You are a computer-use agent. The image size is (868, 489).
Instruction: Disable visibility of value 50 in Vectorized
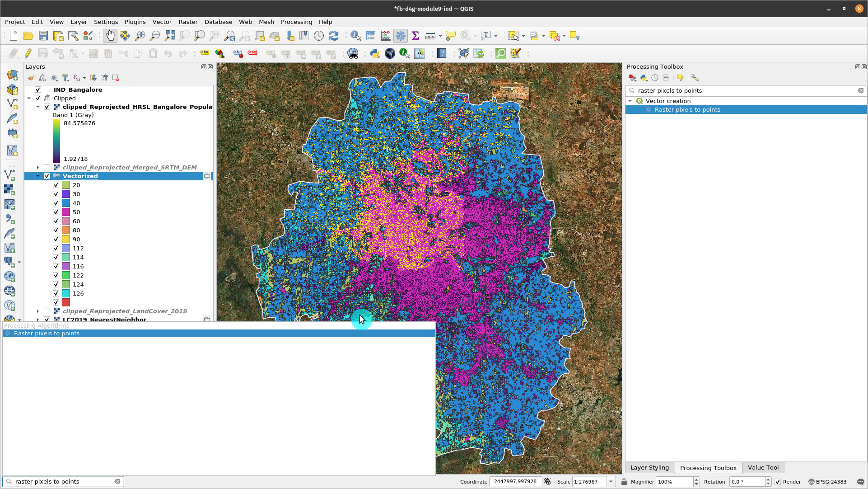coord(56,212)
